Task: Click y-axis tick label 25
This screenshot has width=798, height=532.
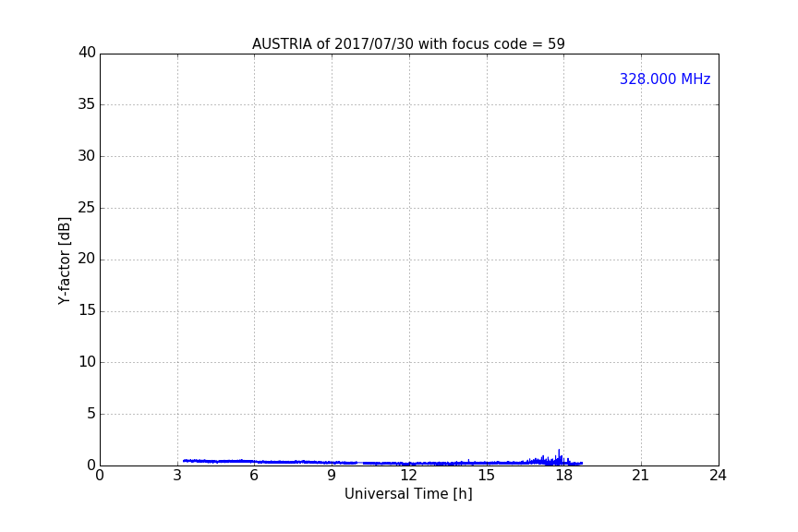Action: 87,207
